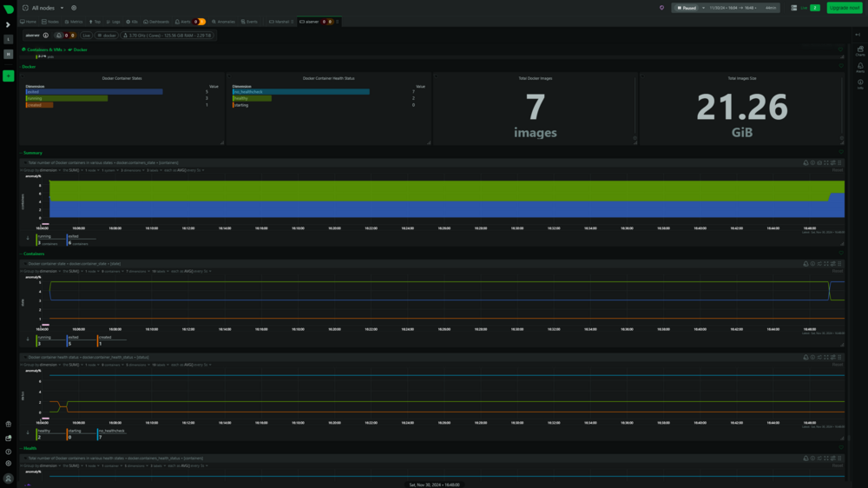Click the 3.70 GHz hardware summary pill
Image resolution: width=868 pixels, height=488 pixels.
168,36
